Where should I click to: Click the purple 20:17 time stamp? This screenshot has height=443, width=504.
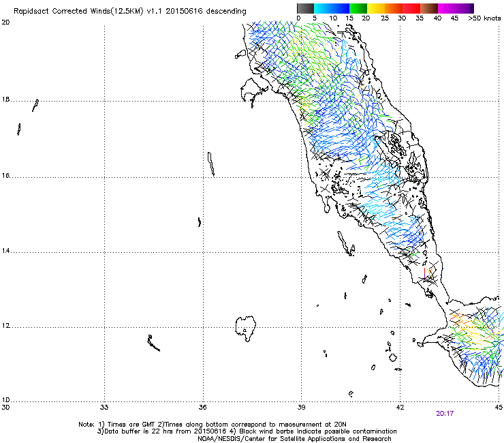click(x=445, y=414)
